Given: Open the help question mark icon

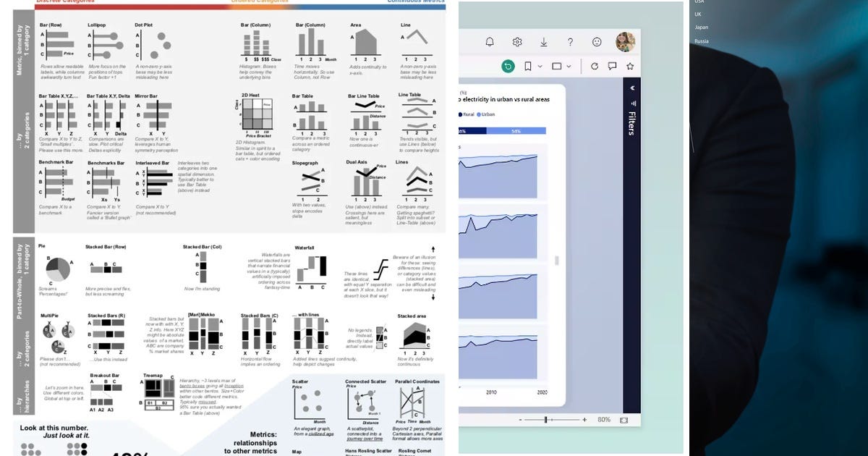Looking at the screenshot, I should coord(570,42).
